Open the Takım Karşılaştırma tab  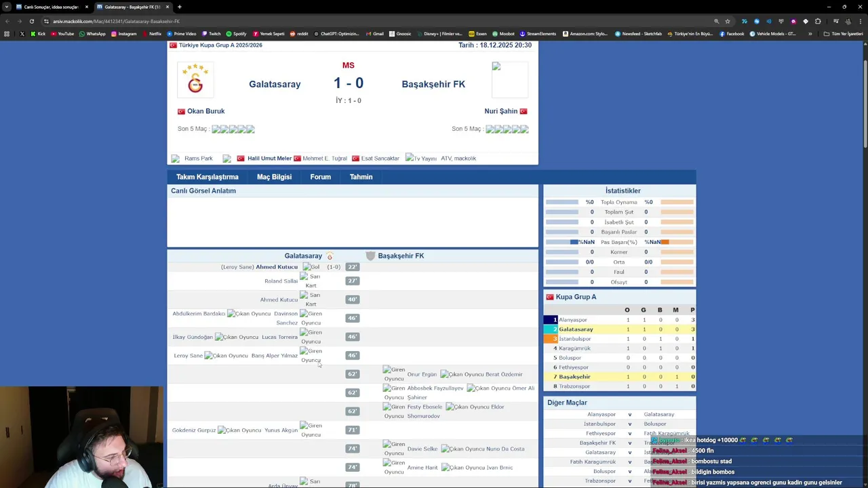207,177
